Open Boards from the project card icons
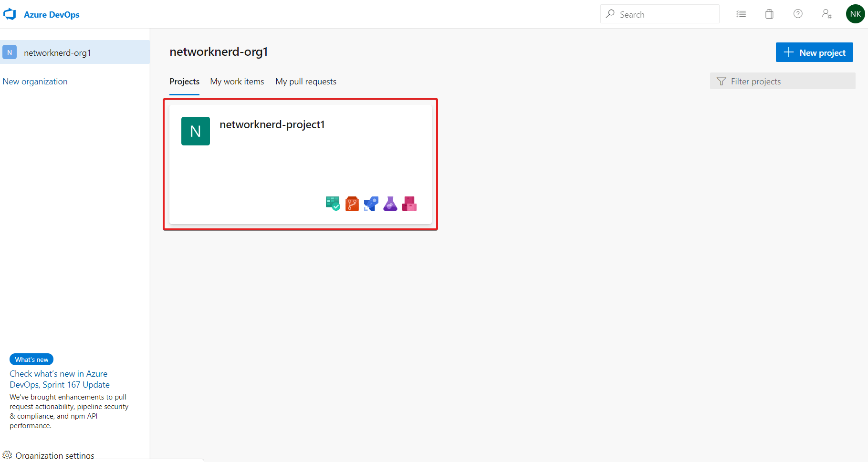Screen dimensions: 868x462 coord(333,203)
